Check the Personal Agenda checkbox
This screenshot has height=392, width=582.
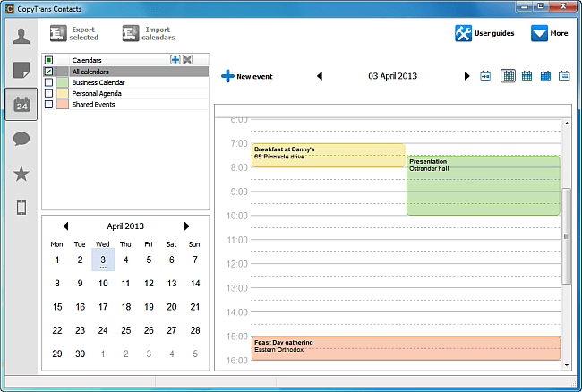48,93
